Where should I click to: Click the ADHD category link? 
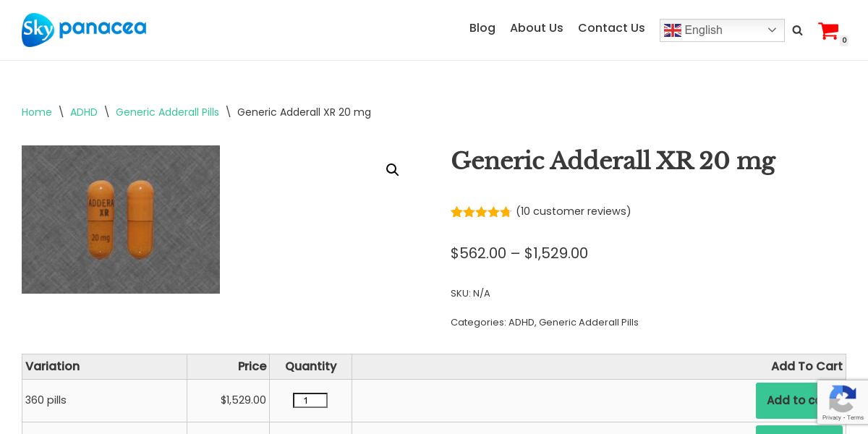(x=521, y=323)
